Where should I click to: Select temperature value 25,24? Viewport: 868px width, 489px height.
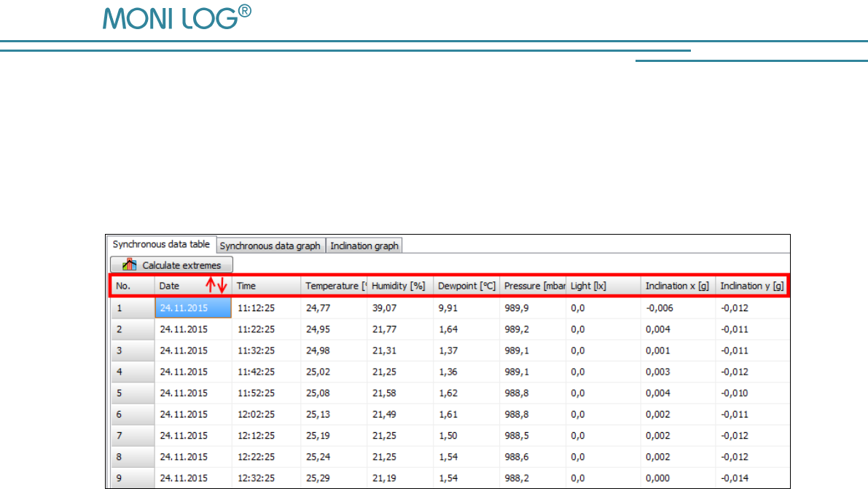(318, 457)
